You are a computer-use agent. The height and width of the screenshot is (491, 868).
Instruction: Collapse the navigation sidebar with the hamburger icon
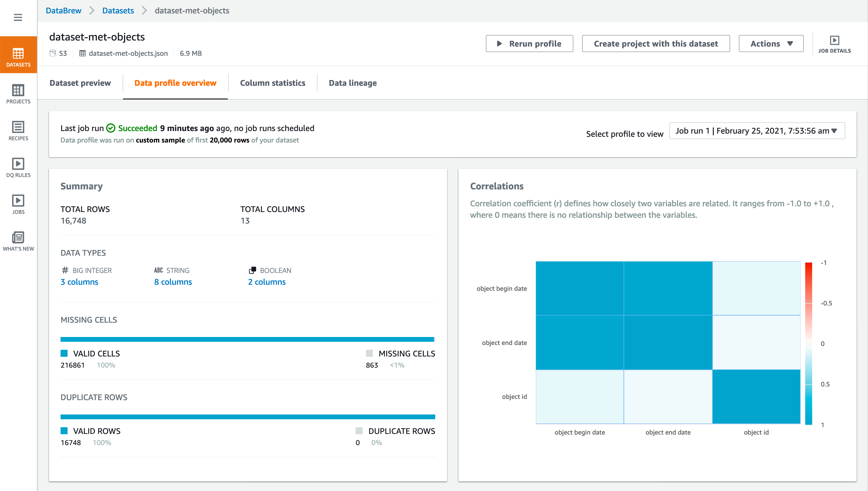click(x=18, y=17)
